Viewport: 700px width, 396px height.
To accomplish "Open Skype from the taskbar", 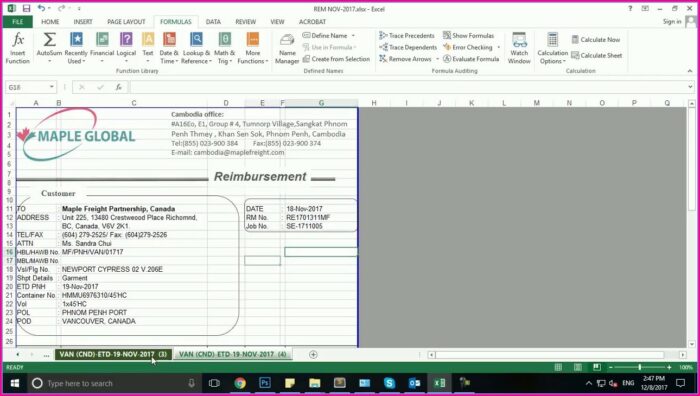I will tap(389, 383).
